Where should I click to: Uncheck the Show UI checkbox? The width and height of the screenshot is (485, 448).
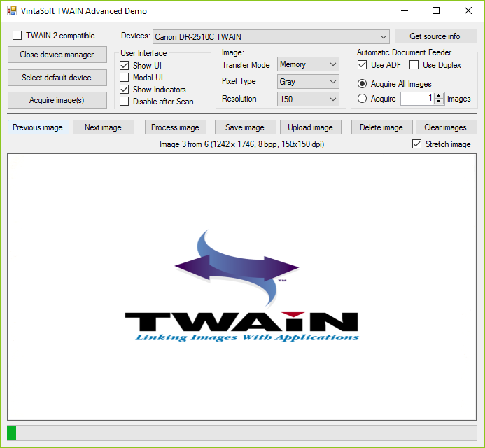[125, 66]
